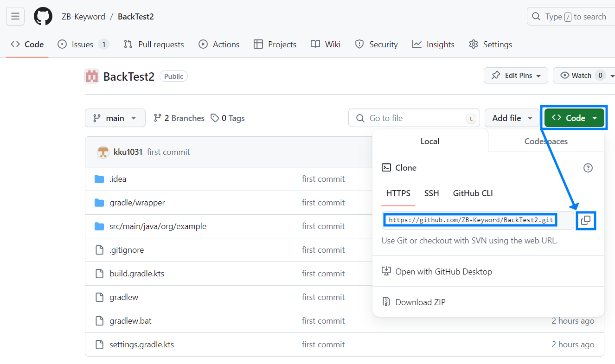Focus the 'Type / to search' box
The height and width of the screenshot is (364, 615).
tap(571, 17)
